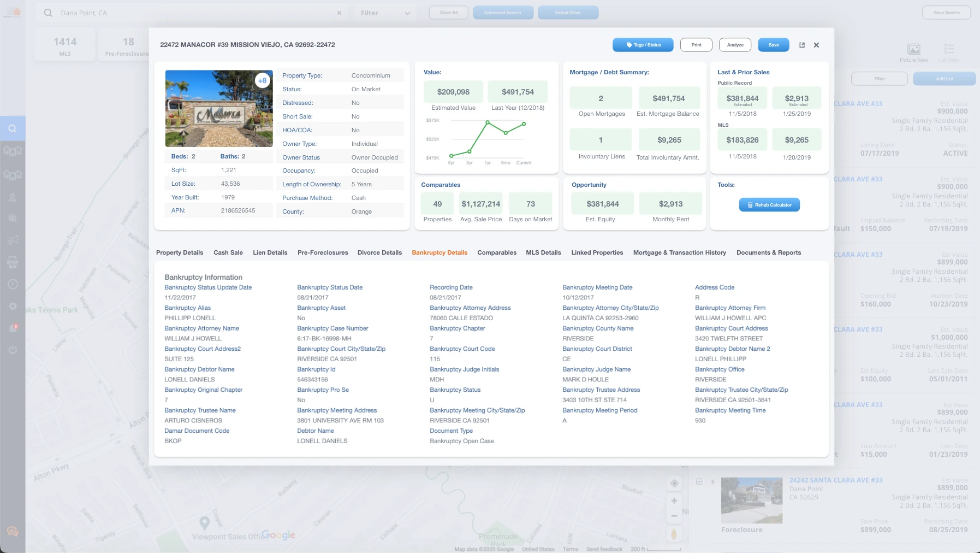Click Clear All in top bar

[449, 13]
